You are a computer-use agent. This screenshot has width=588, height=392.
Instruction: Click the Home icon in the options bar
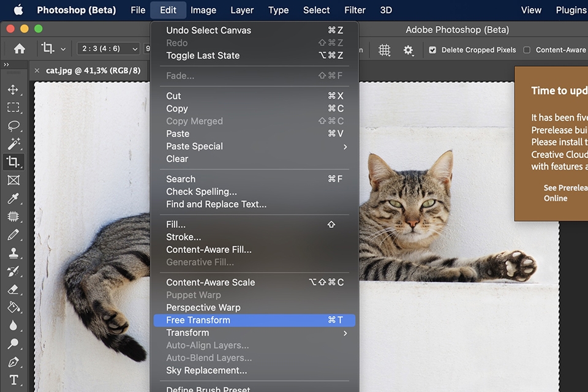(20, 48)
